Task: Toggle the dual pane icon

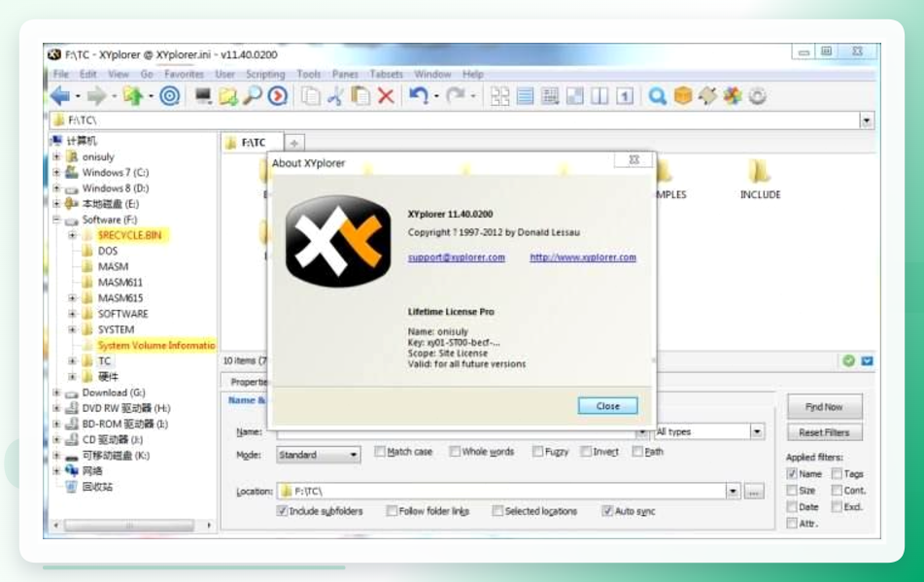Action: click(599, 95)
